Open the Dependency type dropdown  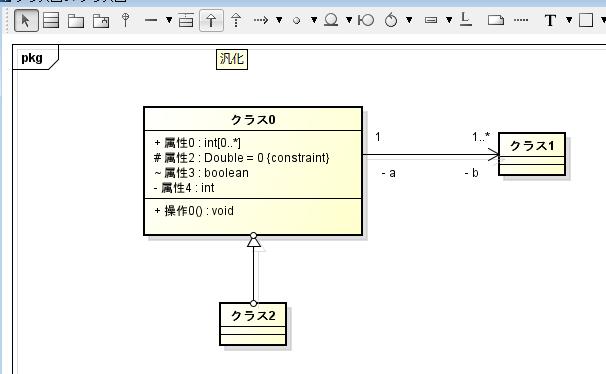pyautogui.click(x=279, y=20)
